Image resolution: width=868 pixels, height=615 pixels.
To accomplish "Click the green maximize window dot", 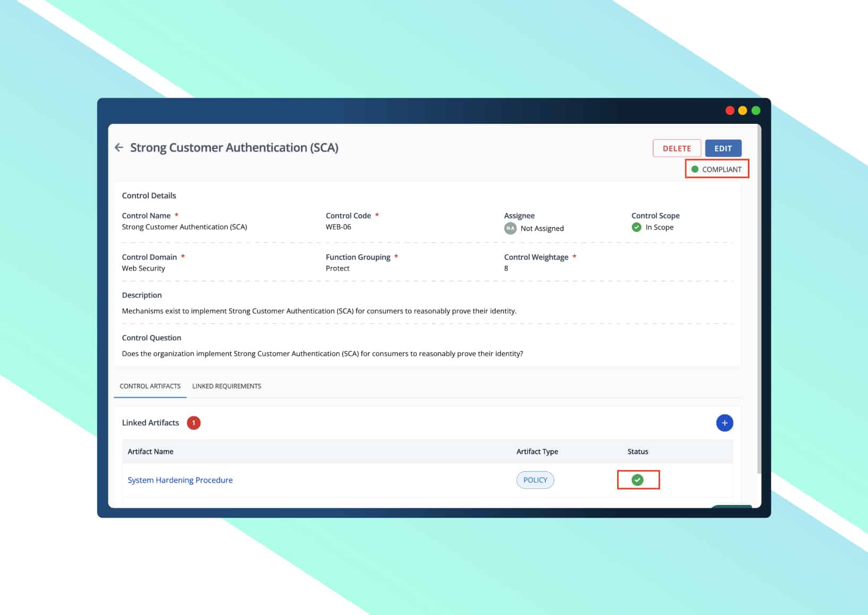I will point(756,111).
